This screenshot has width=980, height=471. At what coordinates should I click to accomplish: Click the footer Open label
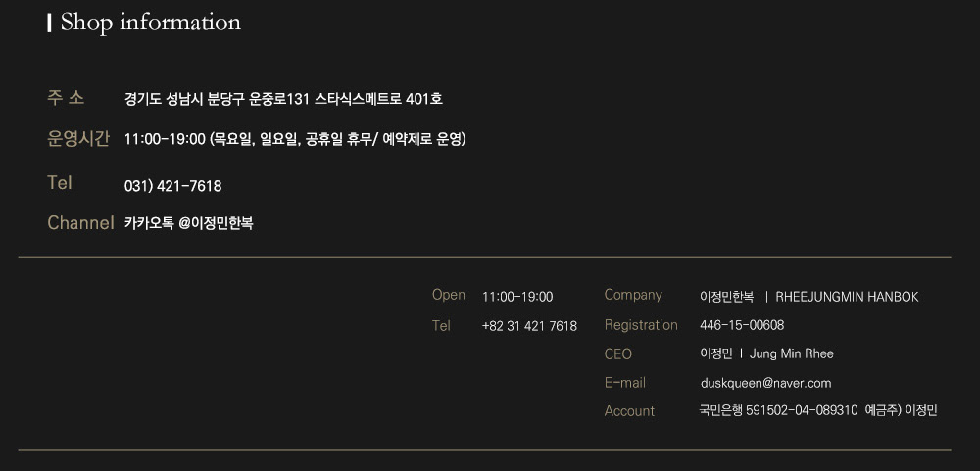pos(448,295)
